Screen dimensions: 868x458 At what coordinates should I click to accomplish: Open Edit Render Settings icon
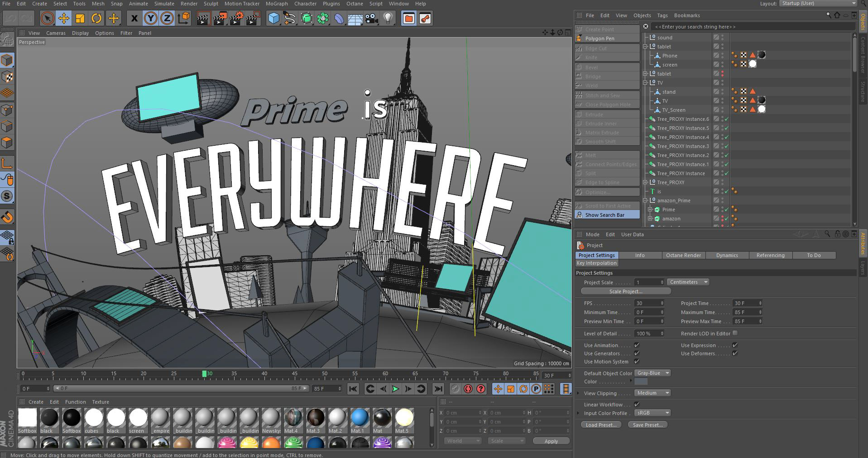[x=236, y=19]
